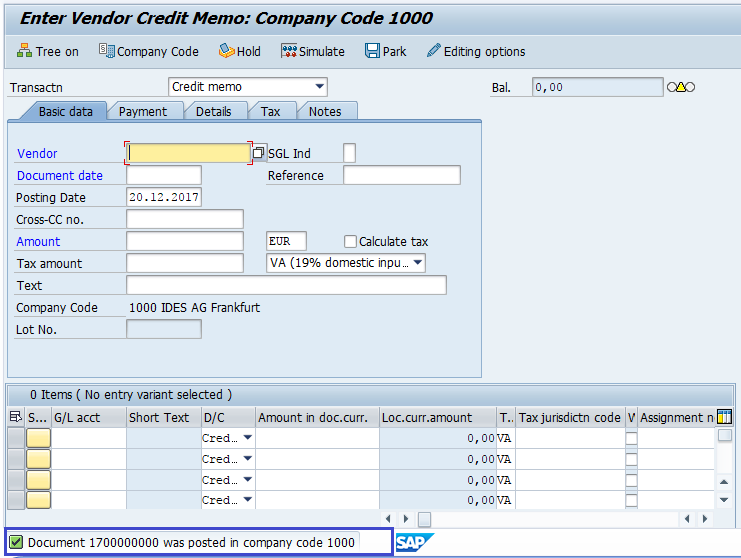Enable the Calculate tax checkbox
The width and height of the screenshot is (741, 558).
350,241
